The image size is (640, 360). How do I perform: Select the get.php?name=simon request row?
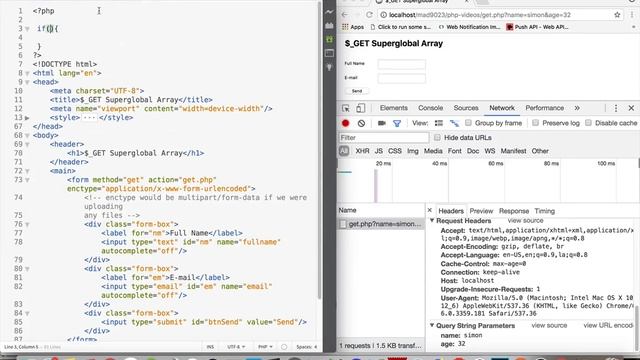coord(381,224)
